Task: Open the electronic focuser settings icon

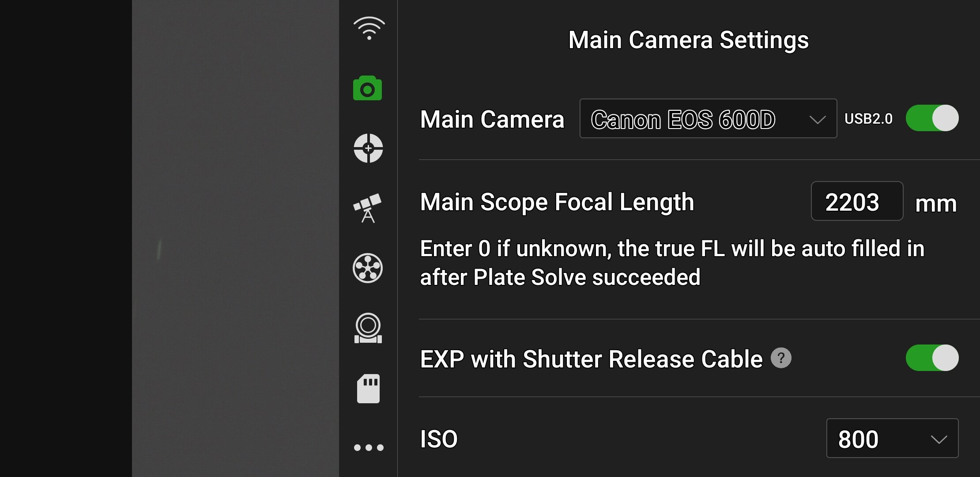Action: pyautogui.click(x=368, y=328)
